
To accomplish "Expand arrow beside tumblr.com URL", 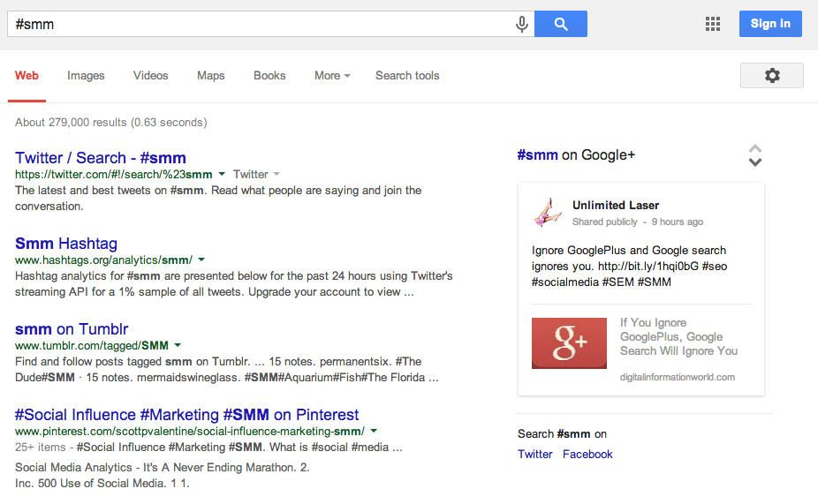I will [178, 345].
